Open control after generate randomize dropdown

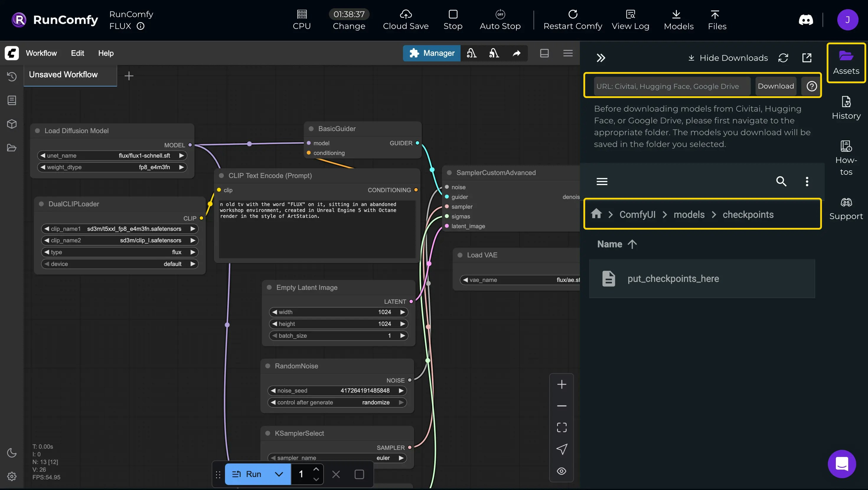337,402
